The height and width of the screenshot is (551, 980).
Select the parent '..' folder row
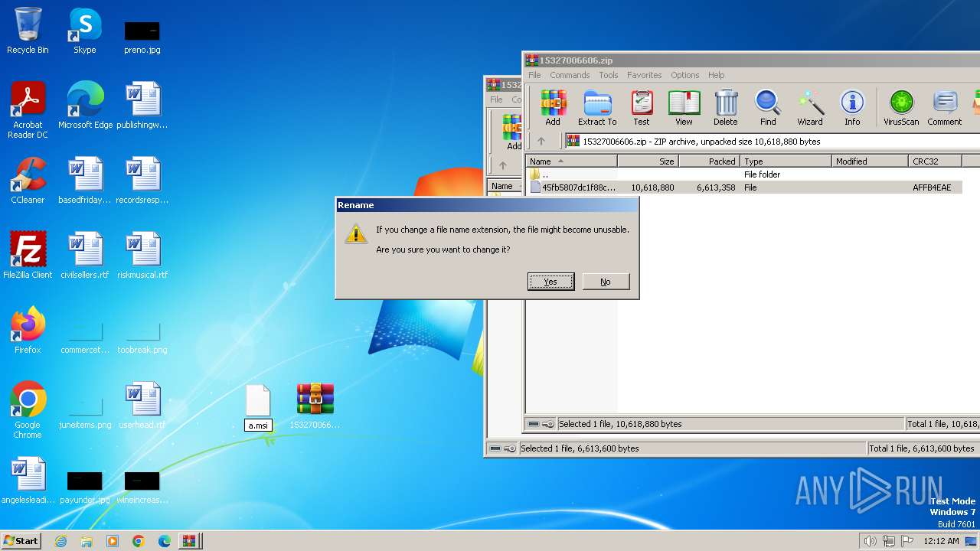pos(743,174)
